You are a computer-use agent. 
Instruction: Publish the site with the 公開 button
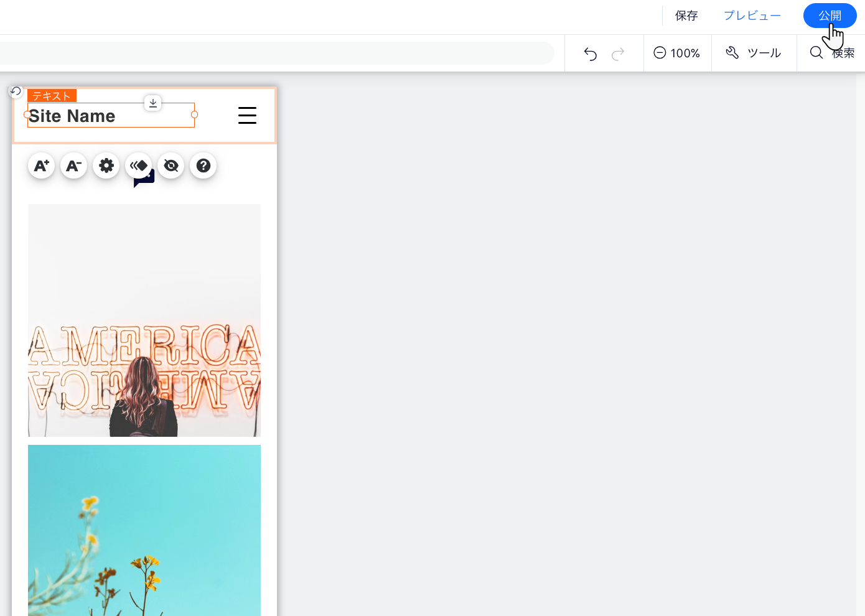(x=830, y=15)
